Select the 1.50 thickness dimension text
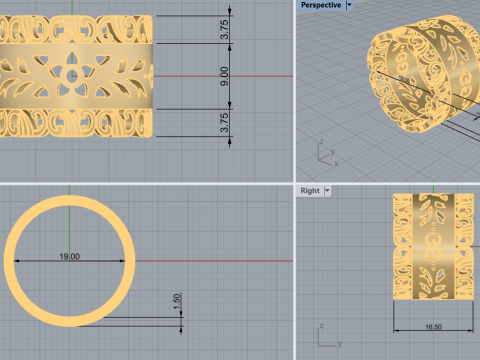The height and width of the screenshot is (360, 480). point(177,301)
